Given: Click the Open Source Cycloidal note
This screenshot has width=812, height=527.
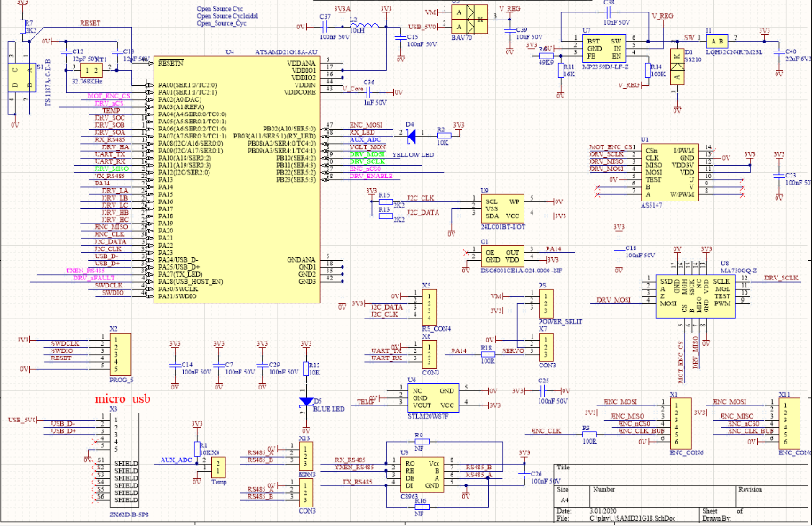Looking at the screenshot, I should (227, 16).
